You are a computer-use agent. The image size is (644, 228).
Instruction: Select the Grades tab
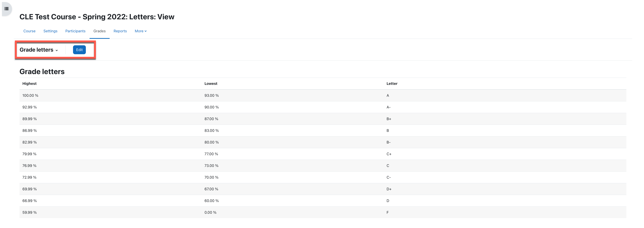(x=99, y=31)
